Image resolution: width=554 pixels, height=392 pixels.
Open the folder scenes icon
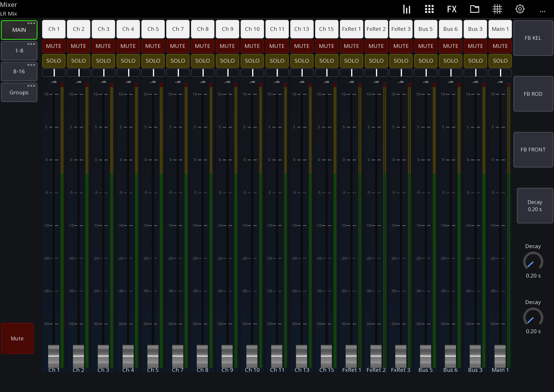[x=474, y=9]
